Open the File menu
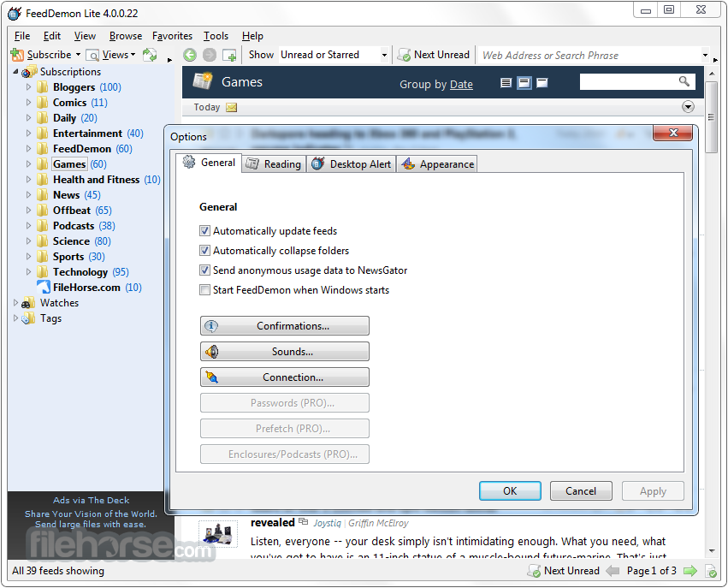Screen dimensions: 728x588 (x=22, y=36)
